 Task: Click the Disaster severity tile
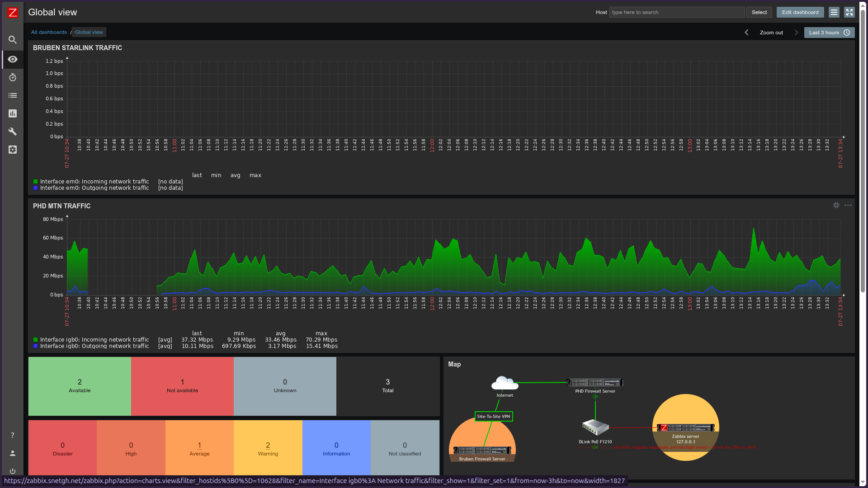[62, 448]
